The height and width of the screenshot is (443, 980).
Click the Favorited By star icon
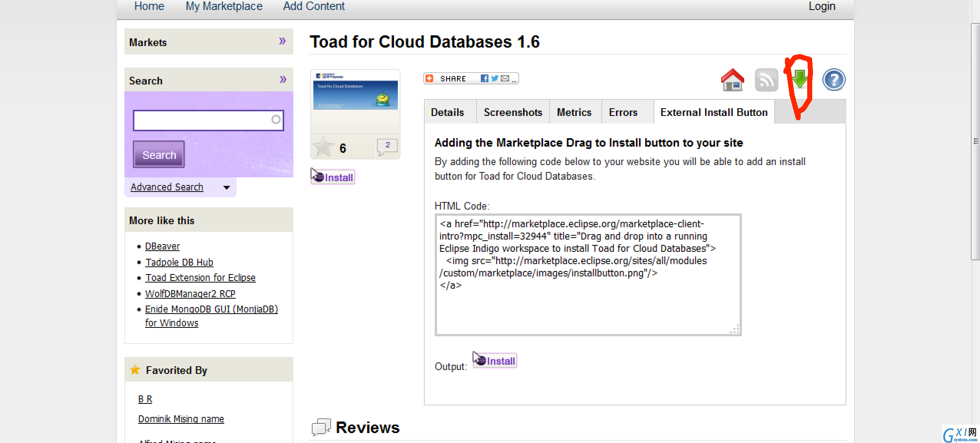(x=135, y=370)
